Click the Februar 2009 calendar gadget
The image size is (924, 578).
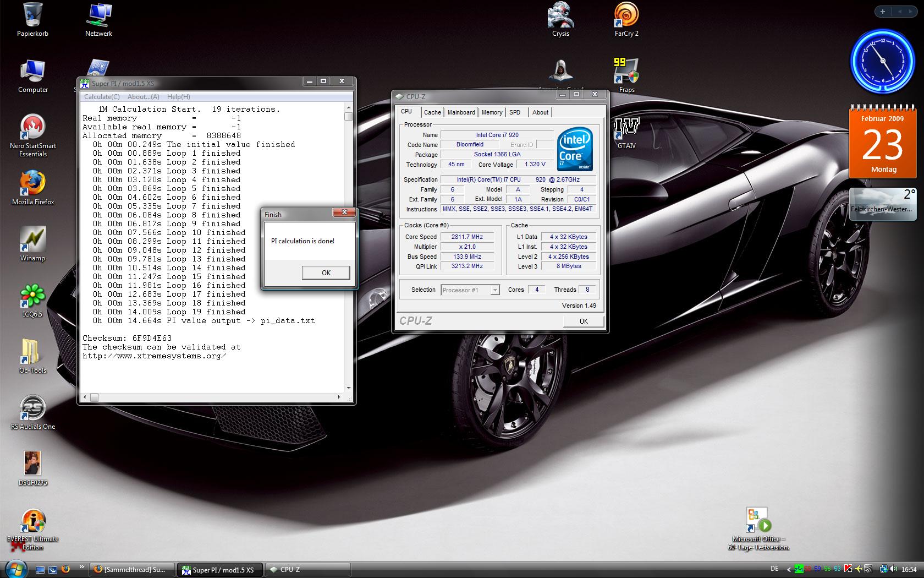click(x=883, y=141)
